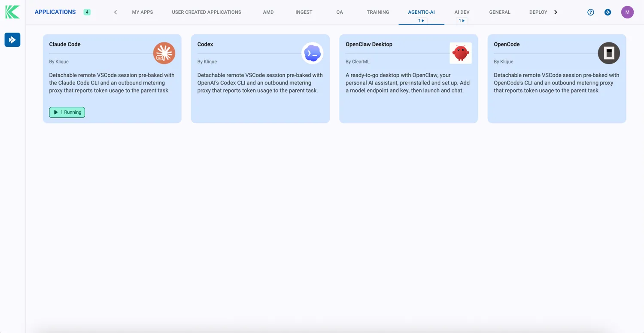Click the Codex terminal cloud icon
Image resolution: width=644 pixels, height=333 pixels.
coord(313,53)
